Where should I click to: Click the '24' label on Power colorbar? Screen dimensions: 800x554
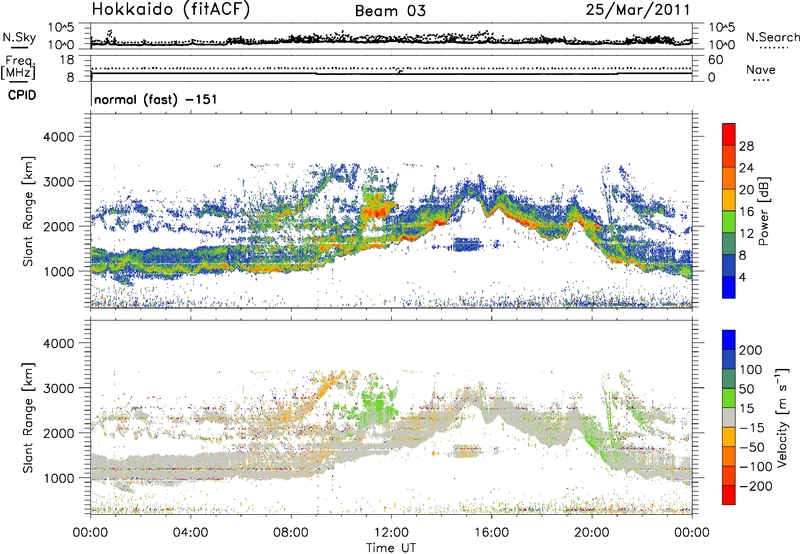click(746, 168)
